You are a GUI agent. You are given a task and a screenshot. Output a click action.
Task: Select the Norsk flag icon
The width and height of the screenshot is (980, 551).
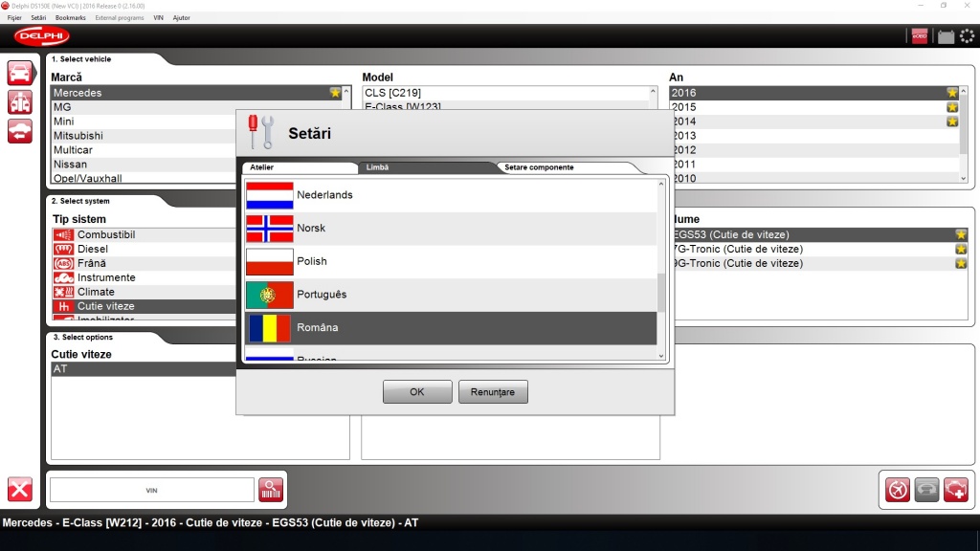269,228
